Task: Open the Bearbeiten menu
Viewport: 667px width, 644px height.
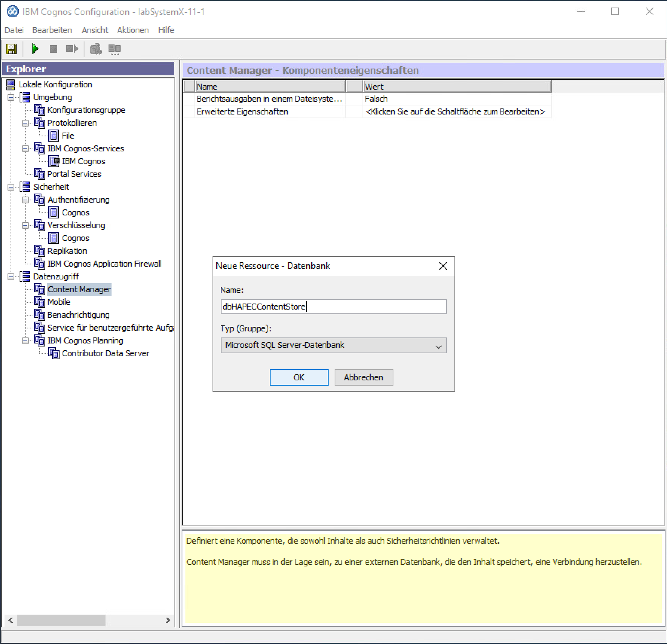Action: coord(52,30)
